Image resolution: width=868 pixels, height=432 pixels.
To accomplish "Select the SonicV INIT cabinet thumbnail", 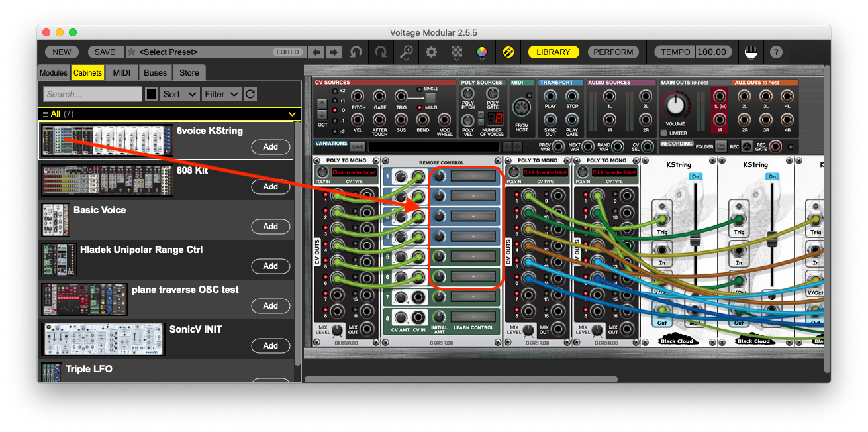I will click(x=103, y=339).
